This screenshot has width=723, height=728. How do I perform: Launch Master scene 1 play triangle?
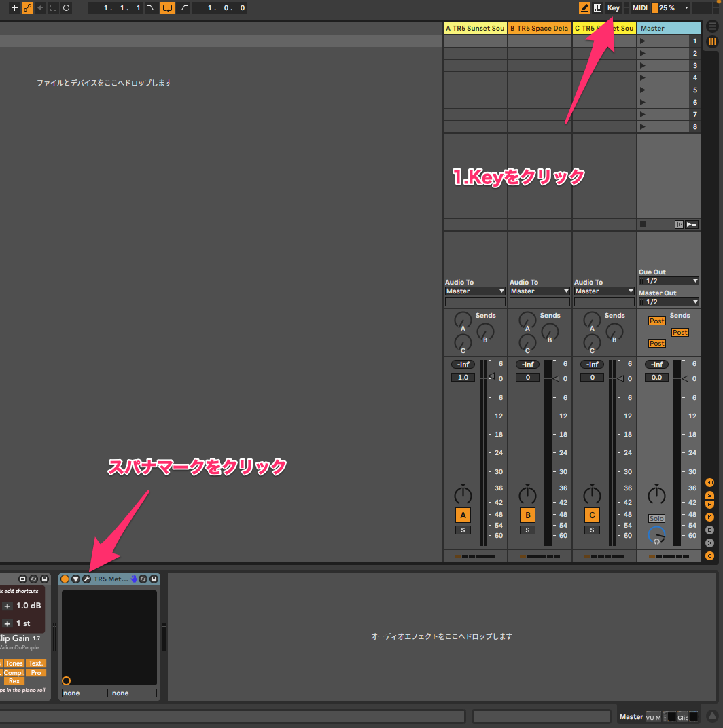643,41
